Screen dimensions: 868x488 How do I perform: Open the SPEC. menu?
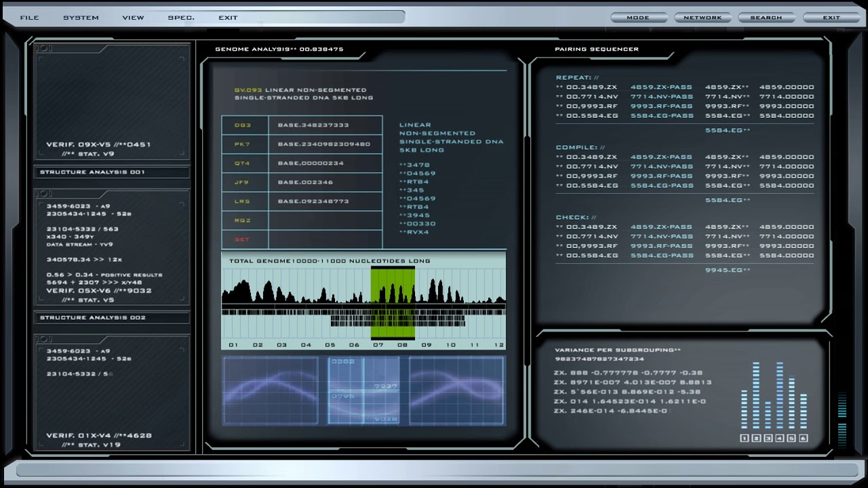[x=180, y=17]
